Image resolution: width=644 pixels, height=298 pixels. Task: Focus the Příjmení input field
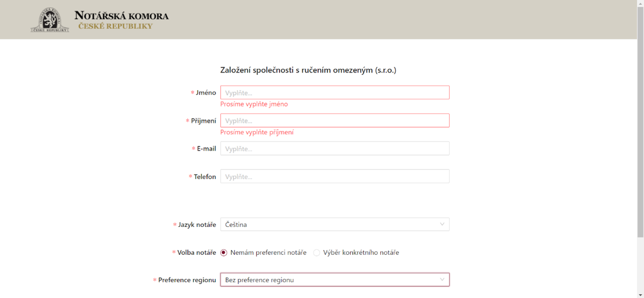click(335, 120)
